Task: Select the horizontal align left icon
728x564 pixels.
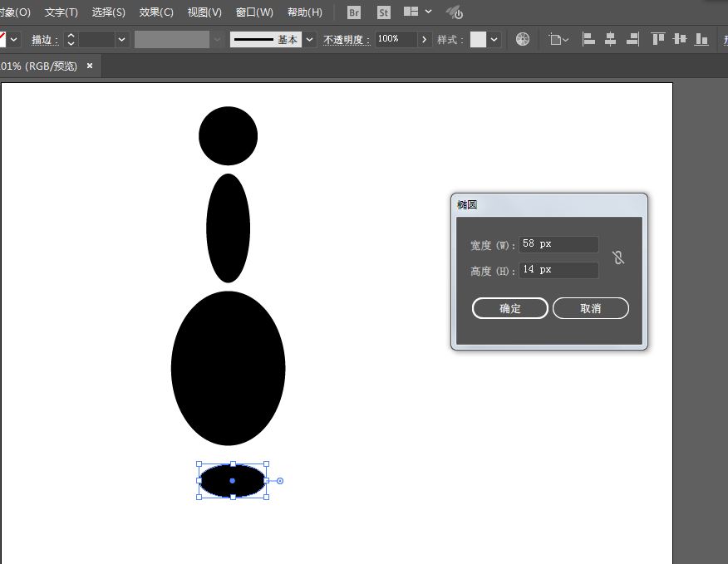Action: (588, 39)
